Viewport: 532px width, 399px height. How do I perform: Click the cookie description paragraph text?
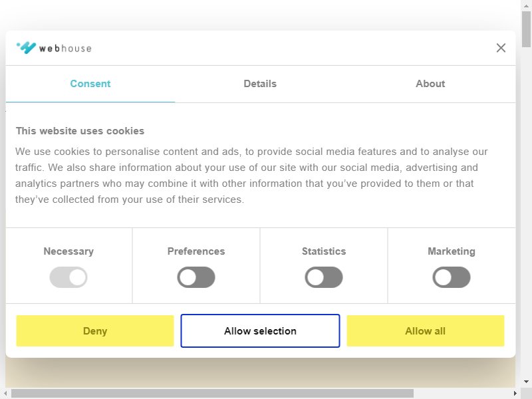click(251, 176)
